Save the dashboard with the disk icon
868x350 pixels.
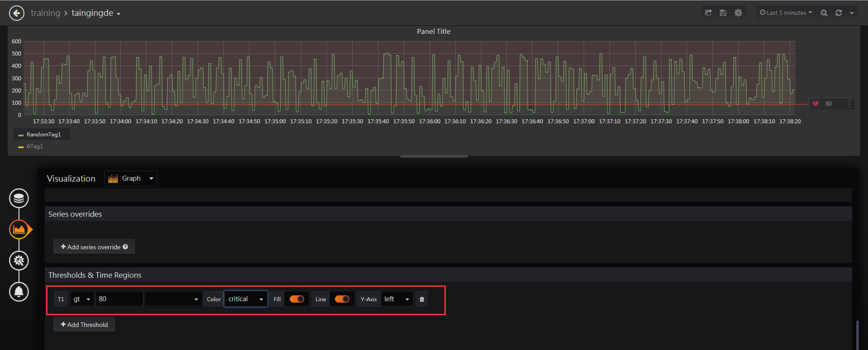point(723,13)
